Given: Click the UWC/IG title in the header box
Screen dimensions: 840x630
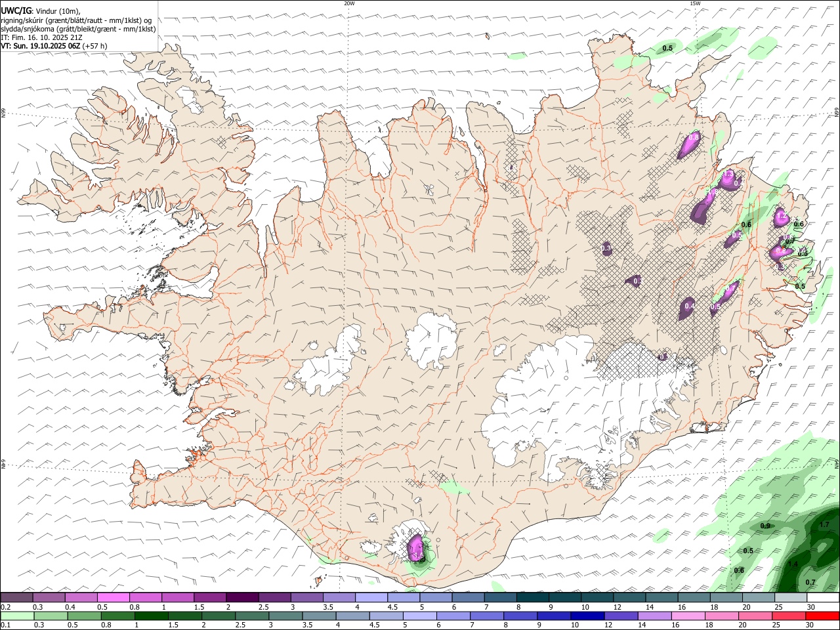Looking at the screenshot, I should click(x=16, y=11).
